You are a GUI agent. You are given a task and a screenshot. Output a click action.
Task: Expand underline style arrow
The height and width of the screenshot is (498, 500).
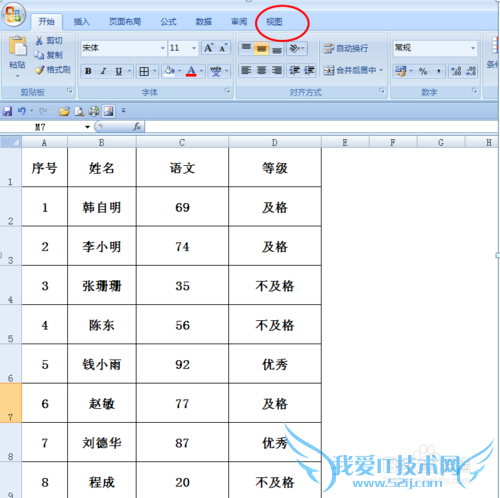[129, 71]
